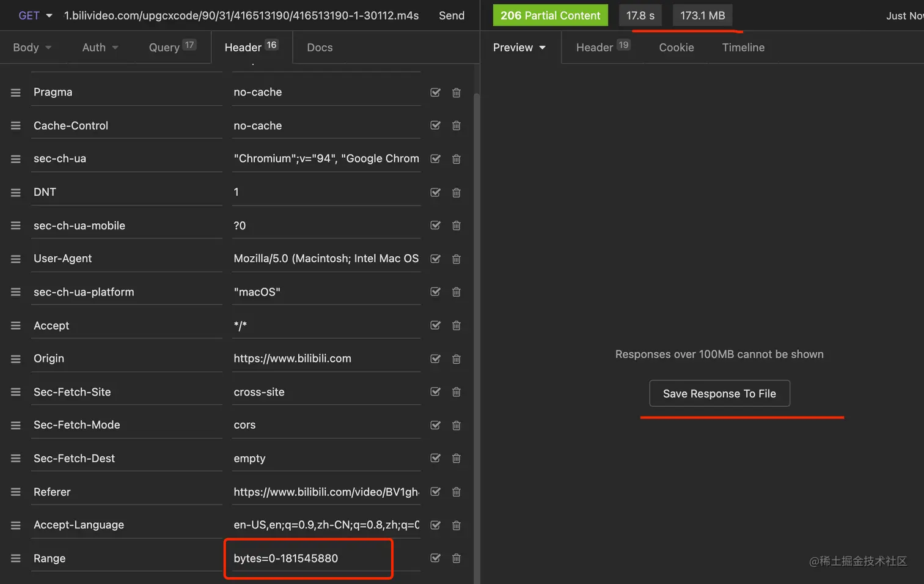Edit the Referer header value field
The height and width of the screenshot is (584, 924).
click(326, 492)
